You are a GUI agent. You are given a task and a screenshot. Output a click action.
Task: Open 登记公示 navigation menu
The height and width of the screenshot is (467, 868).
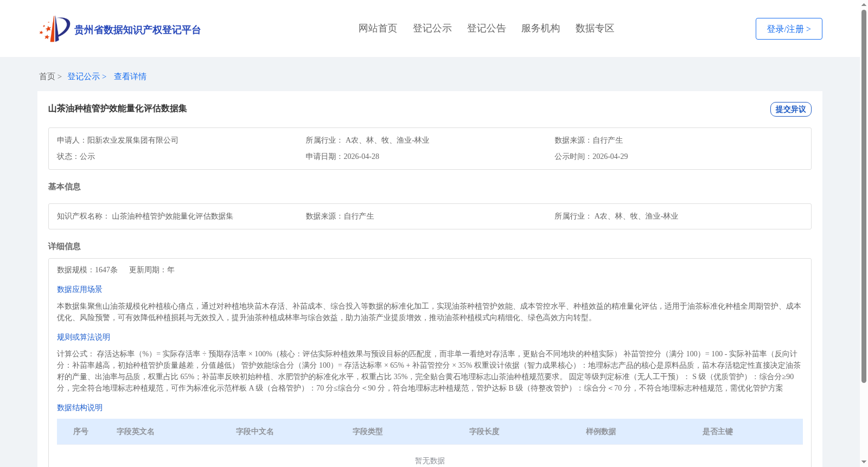click(432, 28)
